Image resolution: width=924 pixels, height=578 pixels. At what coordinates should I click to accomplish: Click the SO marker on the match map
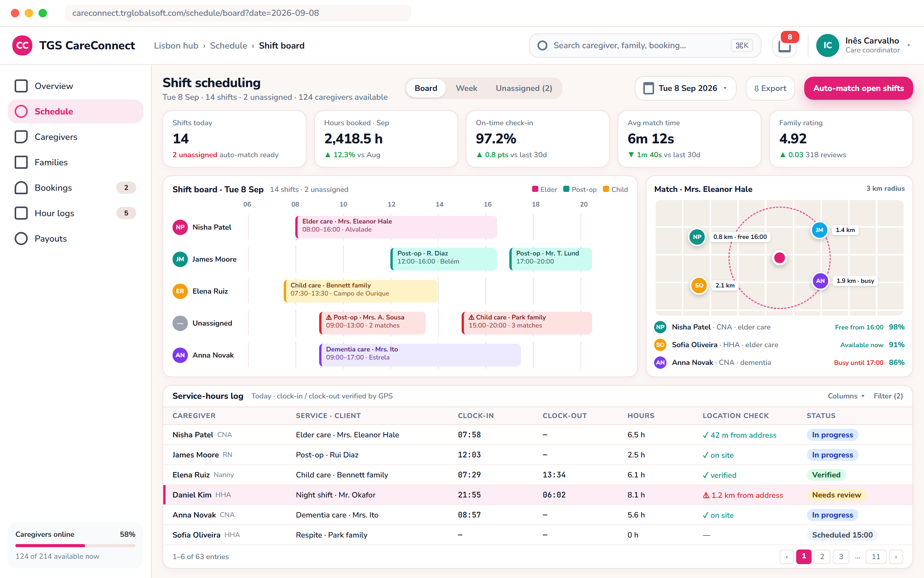pos(699,286)
